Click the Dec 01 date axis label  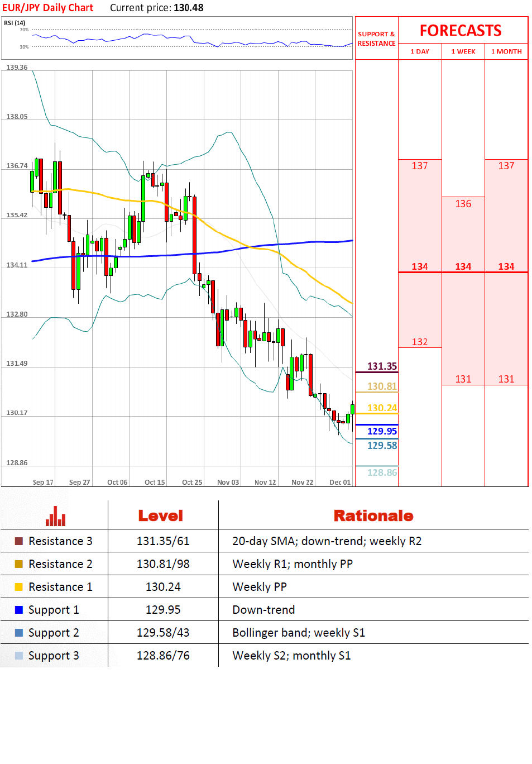click(x=340, y=483)
